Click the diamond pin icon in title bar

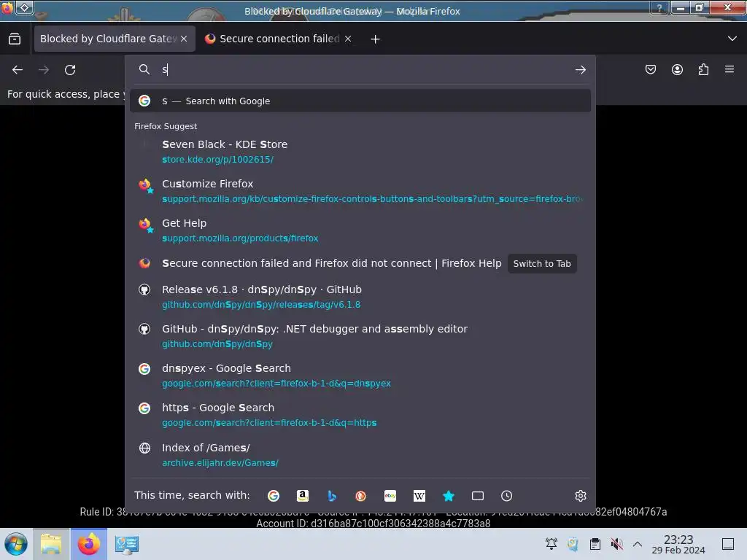click(x=24, y=8)
